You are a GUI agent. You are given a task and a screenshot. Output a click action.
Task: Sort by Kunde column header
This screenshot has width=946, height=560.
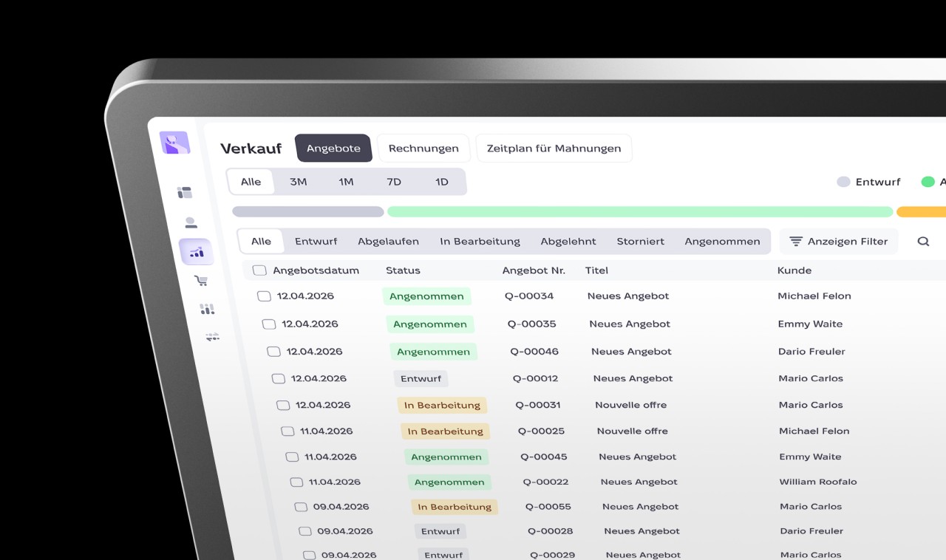(x=794, y=270)
